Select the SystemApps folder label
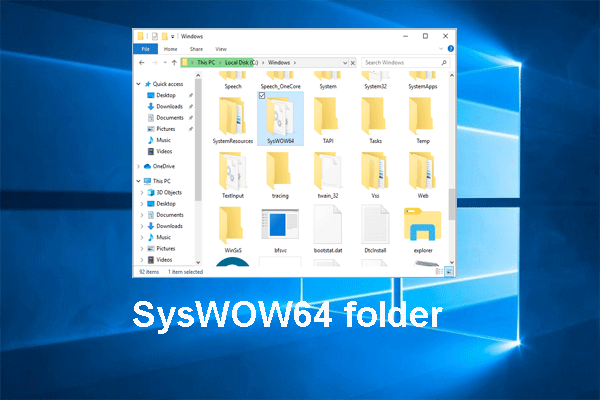600x400 pixels. (423, 87)
